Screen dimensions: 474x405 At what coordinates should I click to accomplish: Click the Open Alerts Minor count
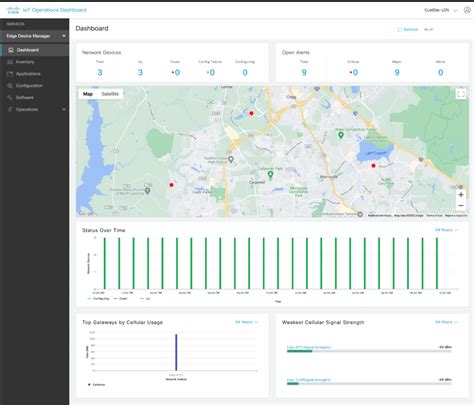pyautogui.click(x=440, y=72)
